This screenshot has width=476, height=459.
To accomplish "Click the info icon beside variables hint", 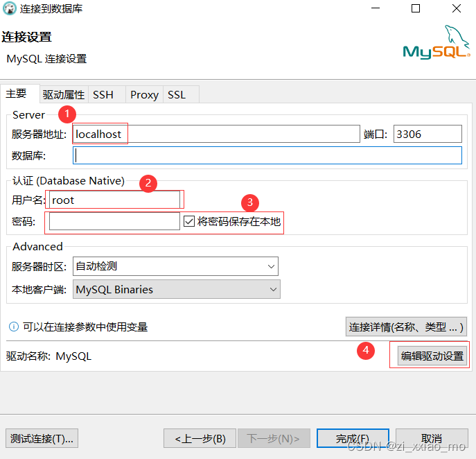I will click(x=13, y=327).
